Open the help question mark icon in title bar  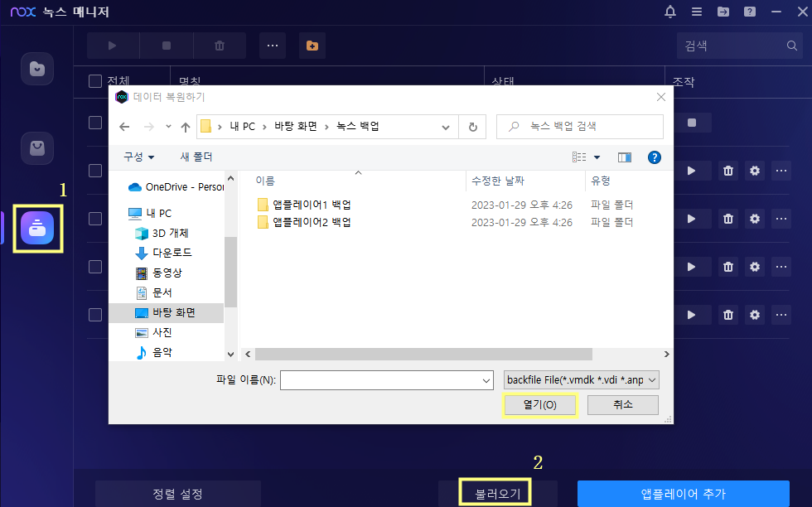[x=749, y=12]
